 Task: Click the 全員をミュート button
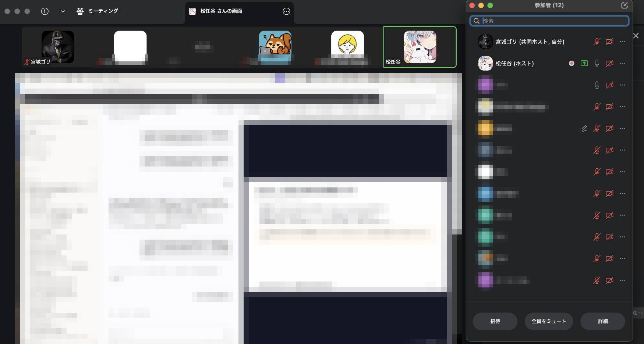(x=549, y=321)
